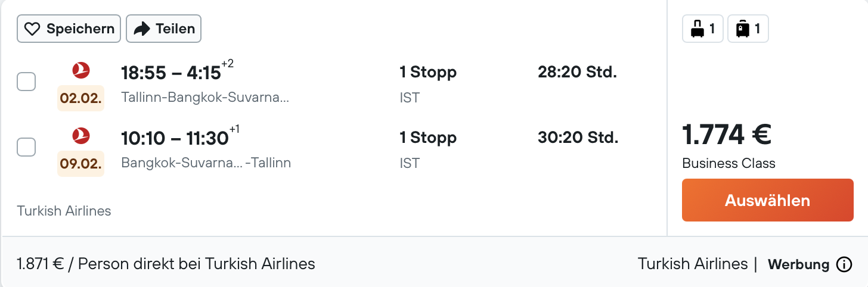The image size is (868, 287).
Task: Click the Turkish Airlines logo for return flight
Action: (x=81, y=136)
